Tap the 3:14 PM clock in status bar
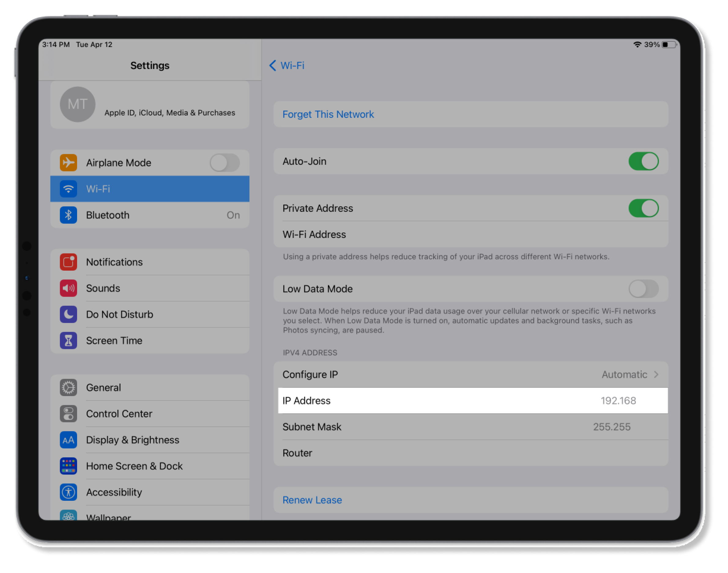 (56, 45)
